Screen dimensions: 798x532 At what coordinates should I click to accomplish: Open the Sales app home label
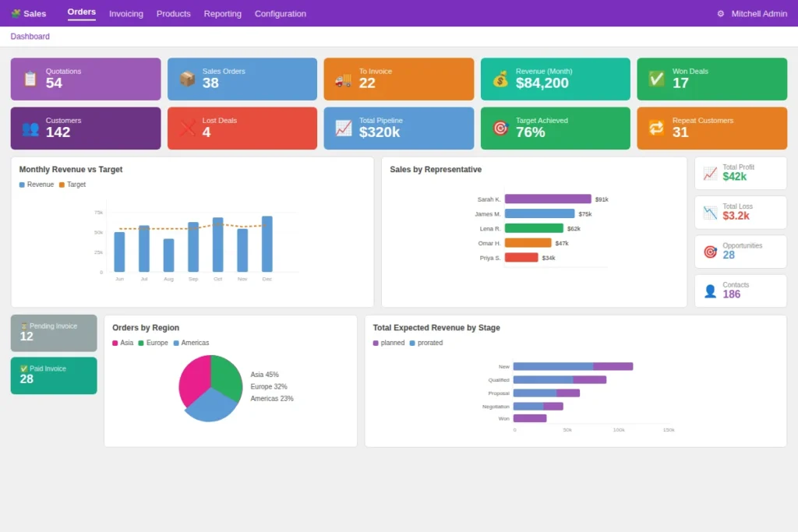(x=34, y=14)
